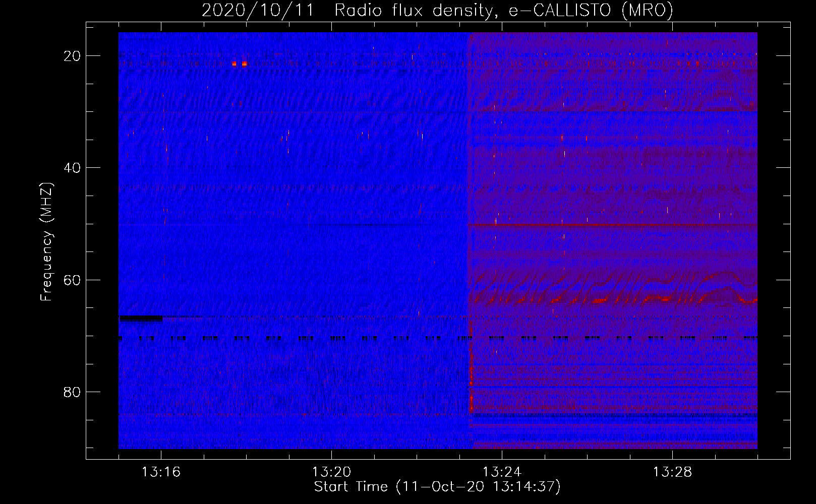Click the plot title '2020/10/11 Radio flux density, e-CALLISTO (MRO)'

click(x=437, y=10)
